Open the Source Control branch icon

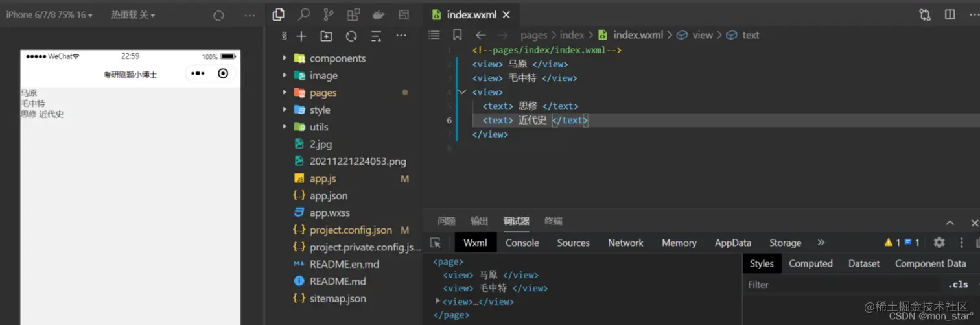(x=329, y=14)
